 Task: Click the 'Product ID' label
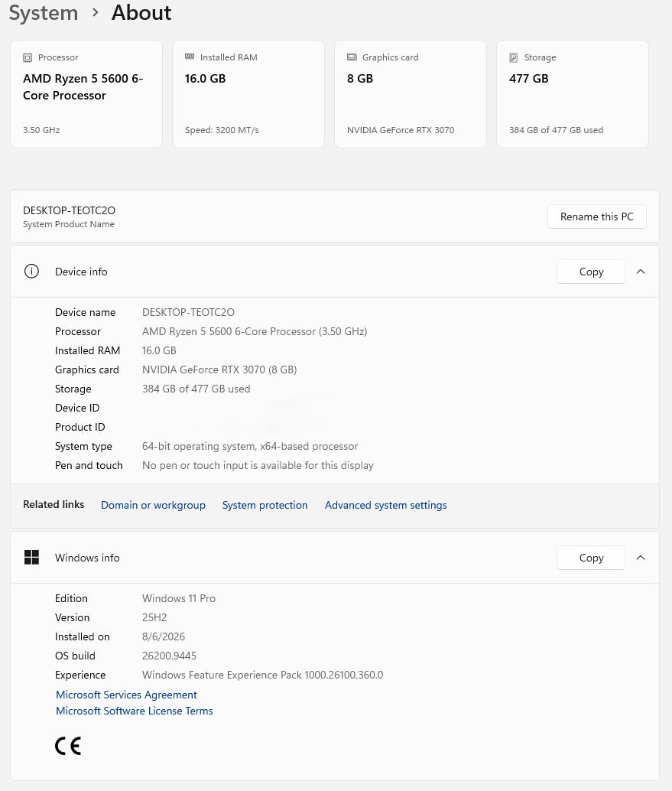[x=80, y=427]
